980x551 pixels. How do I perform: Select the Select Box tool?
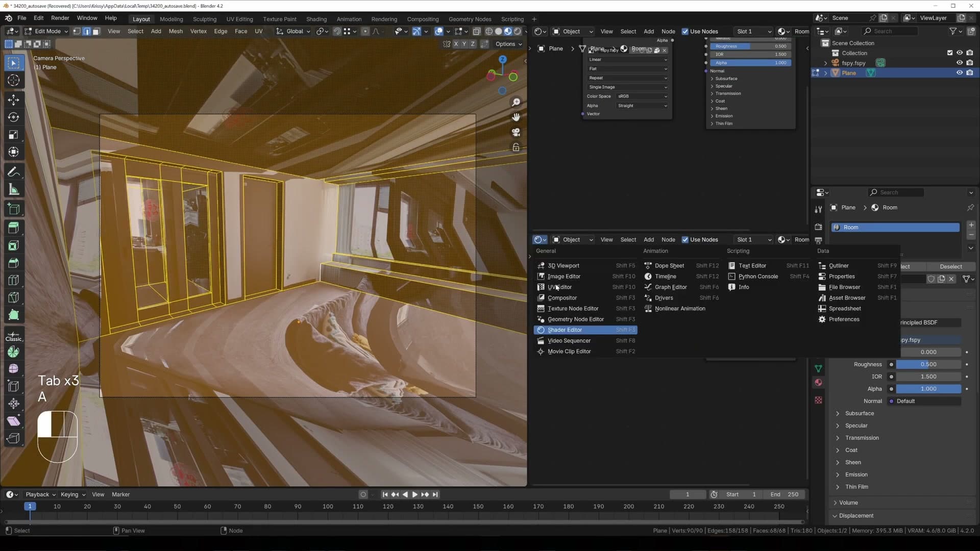point(14,63)
